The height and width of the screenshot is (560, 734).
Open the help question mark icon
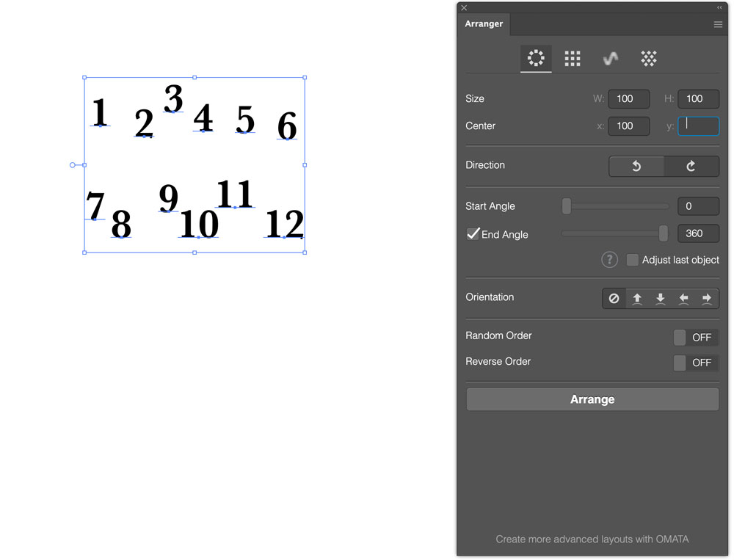tap(609, 259)
